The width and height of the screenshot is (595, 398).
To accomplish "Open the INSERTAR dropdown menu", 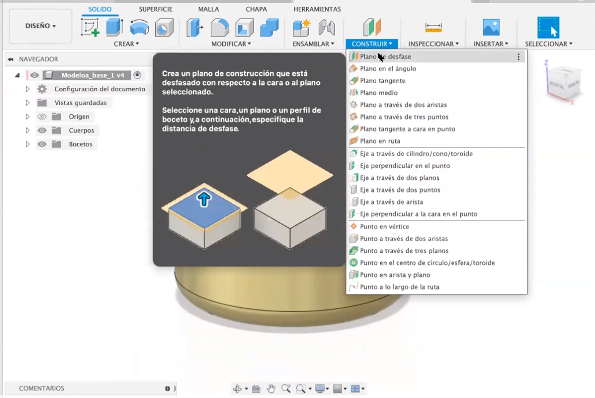I will 491,44.
